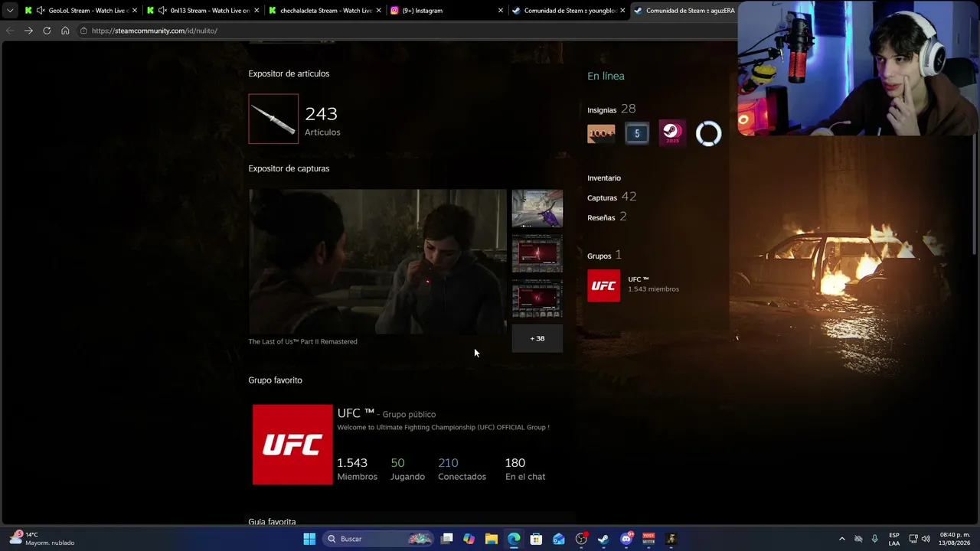Open the UFC group icon in sidebar
Screen dimensions: 980x551
pyautogui.click(x=603, y=285)
